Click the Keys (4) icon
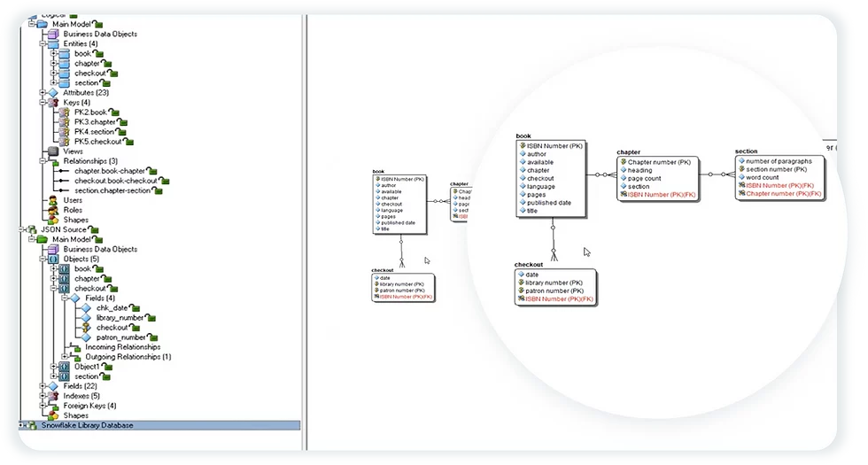Image resolution: width=868 pixels, height=465 pixels. point(53,103)
